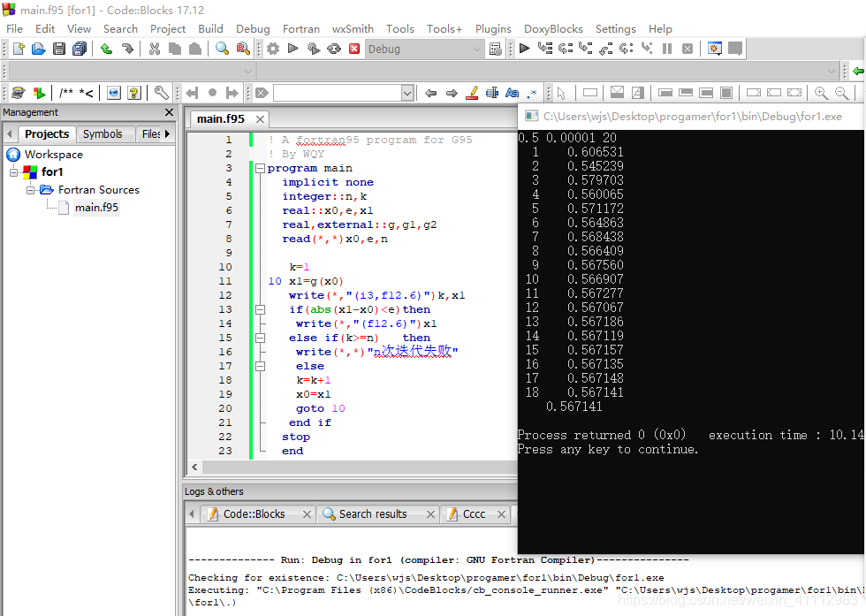Select main.f95 in the project tree
Viewport: 866px width, 616px height.
tap(96, 207)
